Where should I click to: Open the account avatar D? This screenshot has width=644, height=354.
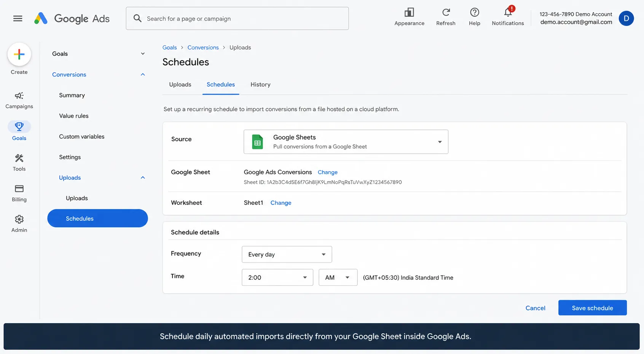pos(626,18)
